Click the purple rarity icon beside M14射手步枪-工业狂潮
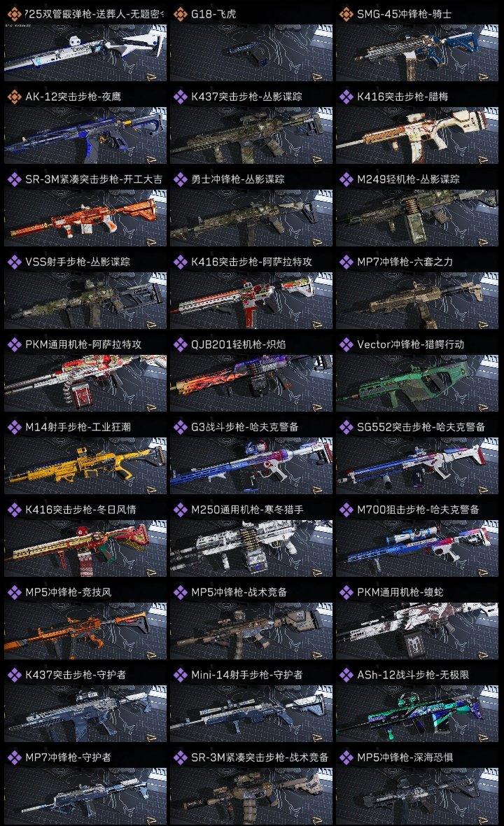 coord(14,427)
